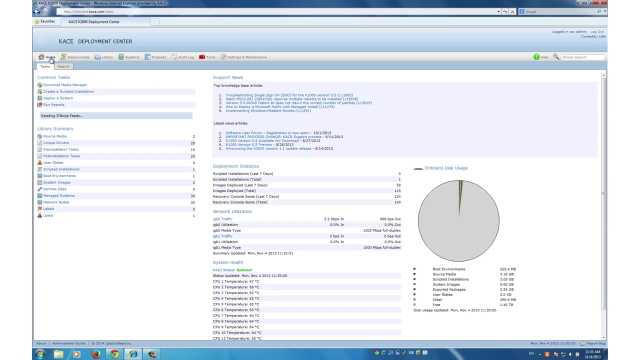Click the Deploy a System icon
Image resolution: width=640 pixels, height=360 pixels.
click(x=40, y=98)
